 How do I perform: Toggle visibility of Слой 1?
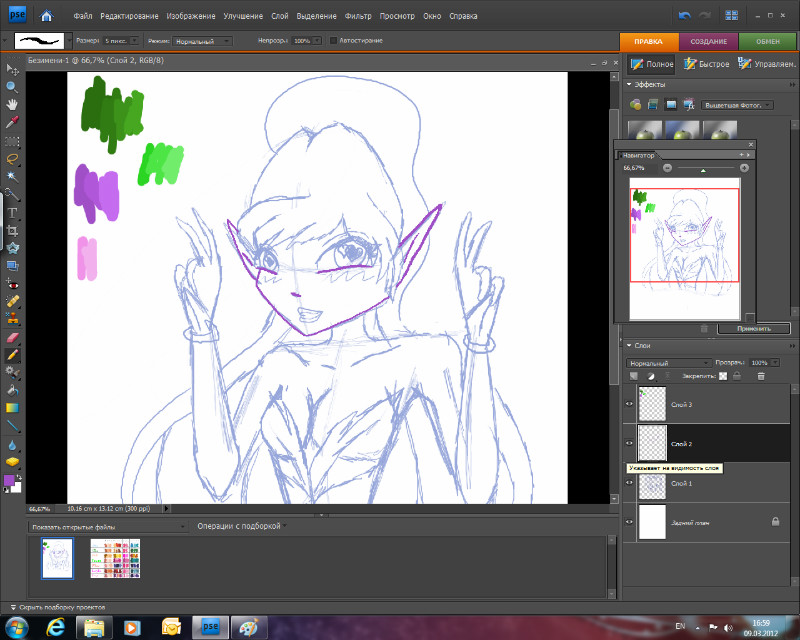pos(630,482)
